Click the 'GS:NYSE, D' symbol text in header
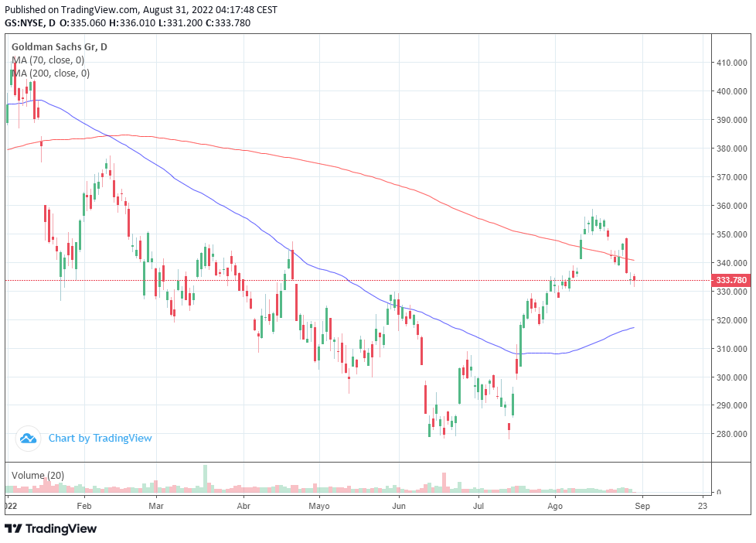The width and height of the screenshot is (756, 543). (x=30, y=22)
